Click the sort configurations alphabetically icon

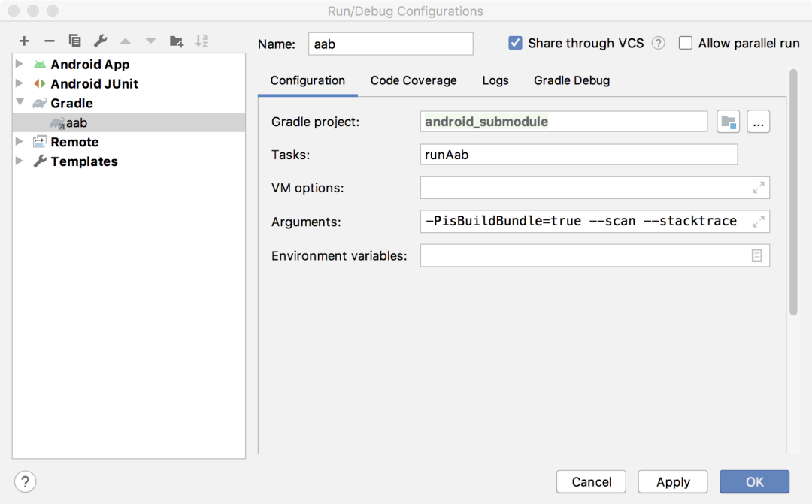point(201,41)
